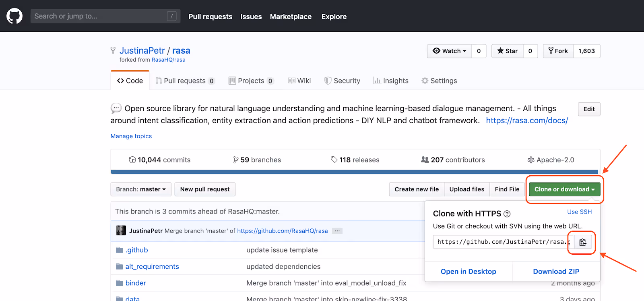Image resolution: width=644 pixels, height=301 pixels.
Task: Open the HTTPS help question mark icon
Action: 507,214
